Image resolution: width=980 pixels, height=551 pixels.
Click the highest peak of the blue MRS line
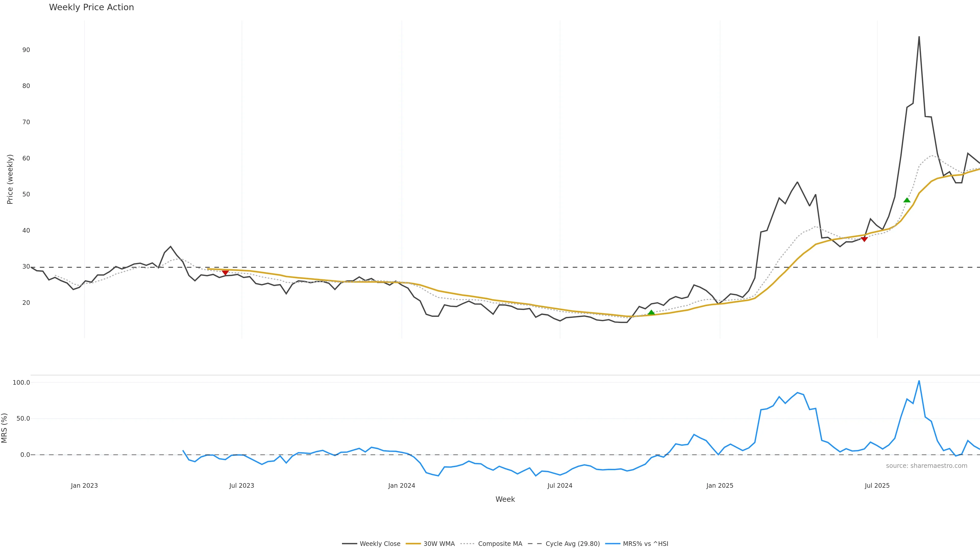click(x=919, y=381)
